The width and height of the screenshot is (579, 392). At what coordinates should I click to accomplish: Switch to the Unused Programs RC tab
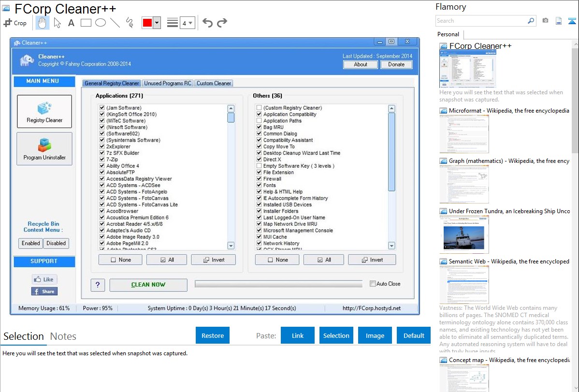pos(168,83)
